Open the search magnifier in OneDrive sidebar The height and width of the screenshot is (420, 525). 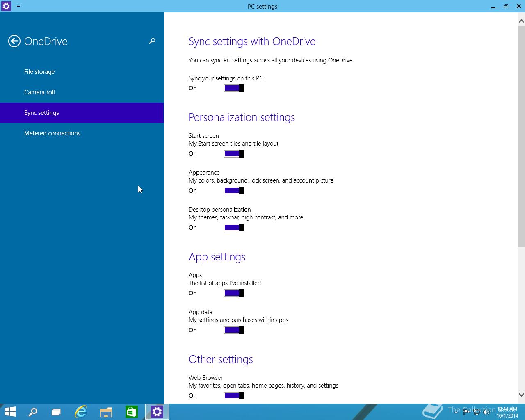(152, 41)
